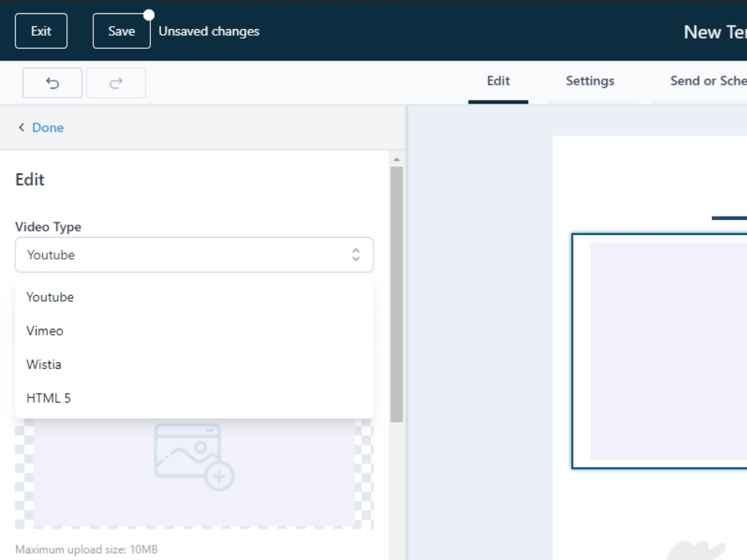Save the template changes
The height and width of the screenshot is (560, 747).
pos(122,31)
